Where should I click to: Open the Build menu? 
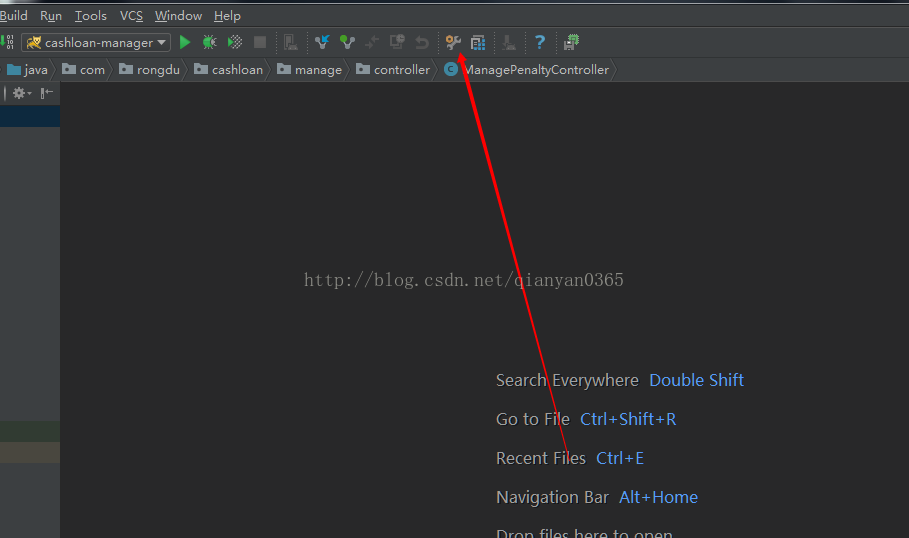click(13, 16)
